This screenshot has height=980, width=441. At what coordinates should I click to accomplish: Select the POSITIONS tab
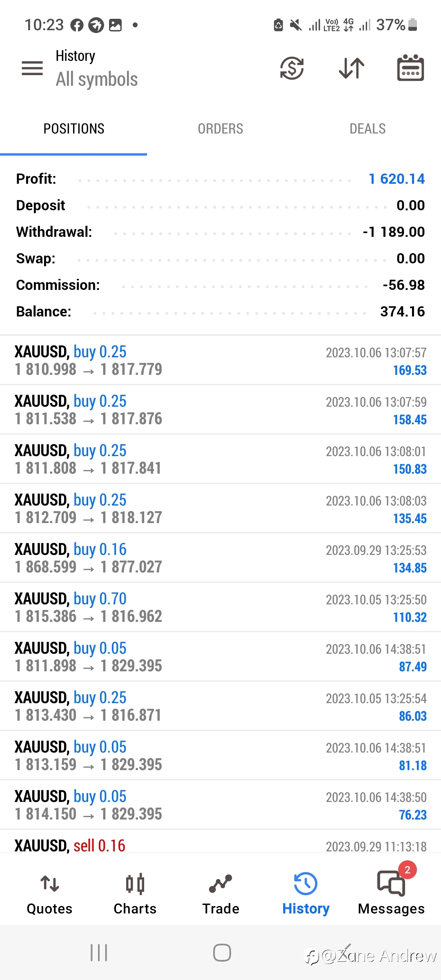pyautogui.click(x=73, y=129)
